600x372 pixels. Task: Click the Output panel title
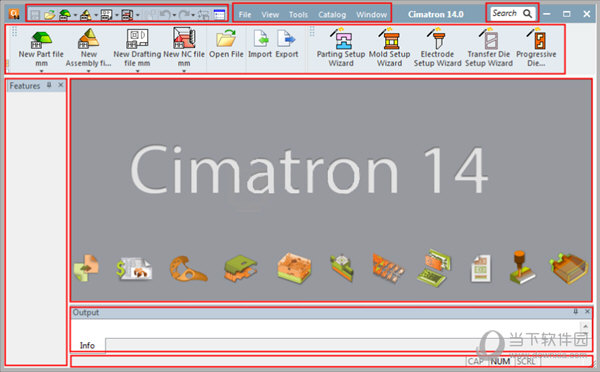(86, 312)
